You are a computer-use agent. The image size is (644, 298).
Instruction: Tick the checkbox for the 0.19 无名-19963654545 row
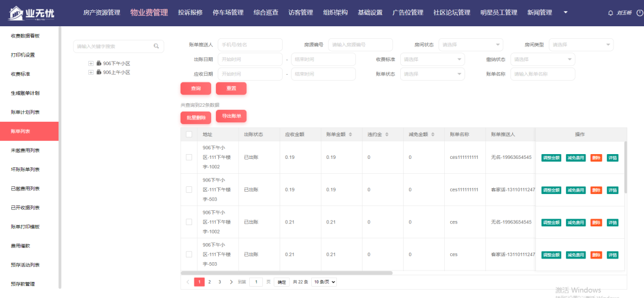(189, 157)
